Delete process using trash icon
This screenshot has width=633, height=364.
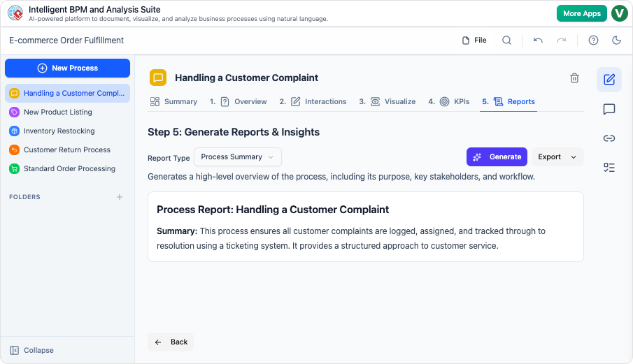pyautogui.click(x=574, y=78)
